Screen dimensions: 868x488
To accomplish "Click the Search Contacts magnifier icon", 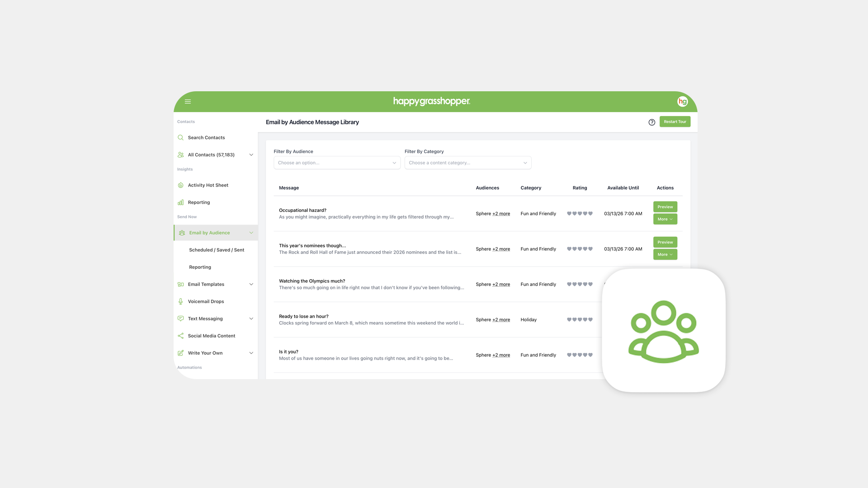I will point(181,137).
